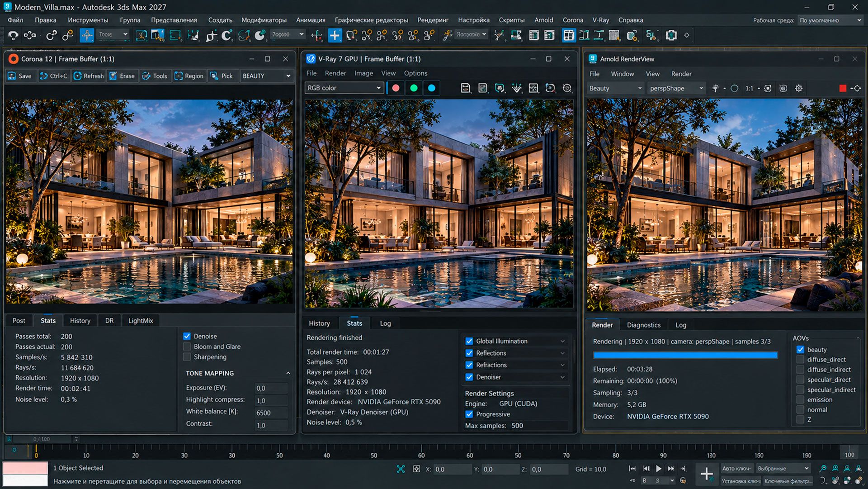
Task: Click the pink color swatch at bottom left
Action: (25, 468)
